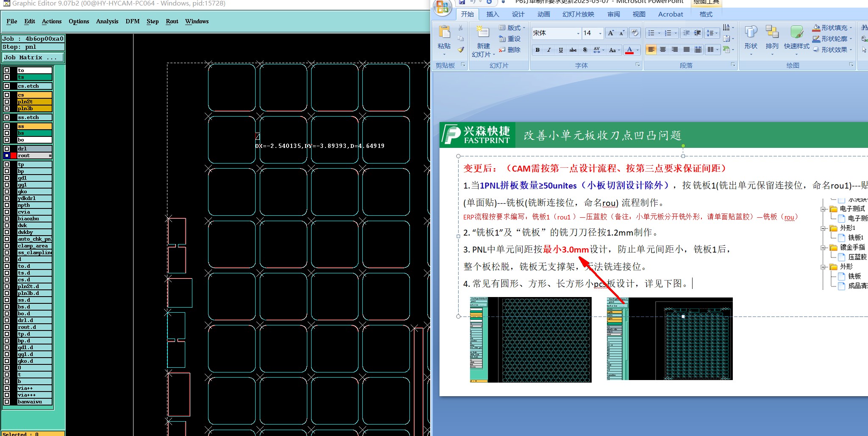Click the Delete (删除) slide button
This screenshot has height=436, width=868.
click(x=509, y=50)
